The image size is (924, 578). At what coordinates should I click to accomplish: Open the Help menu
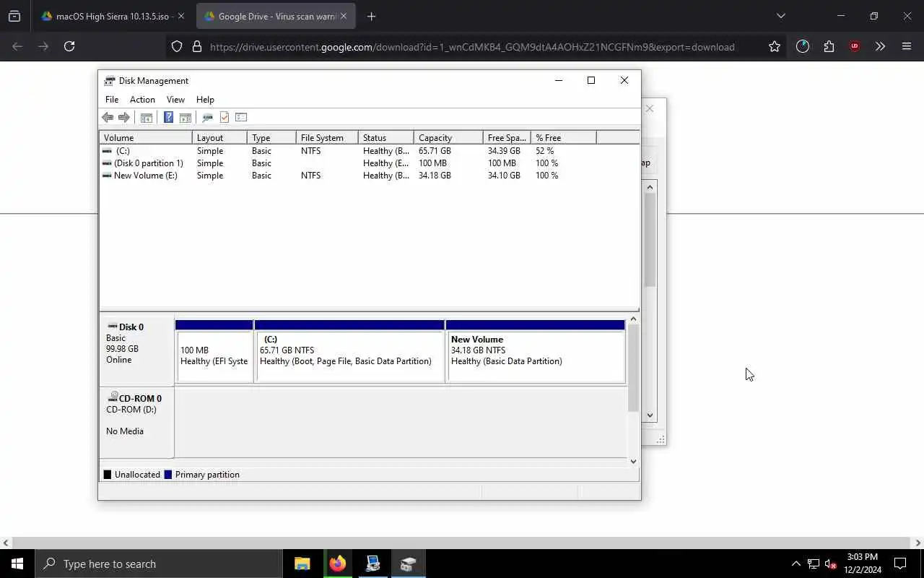205,100
